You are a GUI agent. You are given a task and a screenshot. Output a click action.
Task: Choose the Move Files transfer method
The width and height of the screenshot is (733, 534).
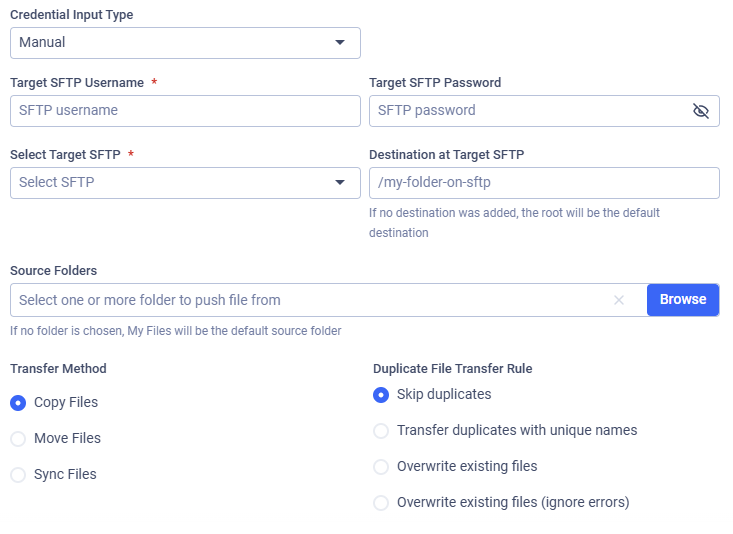pos(18,439)
